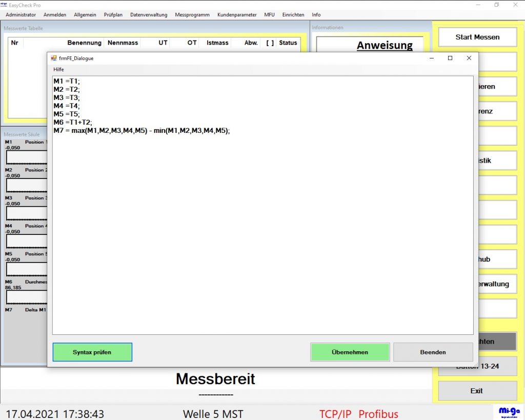
Task: Open the Datenverwaltung menu
Action: pos(149,15)
